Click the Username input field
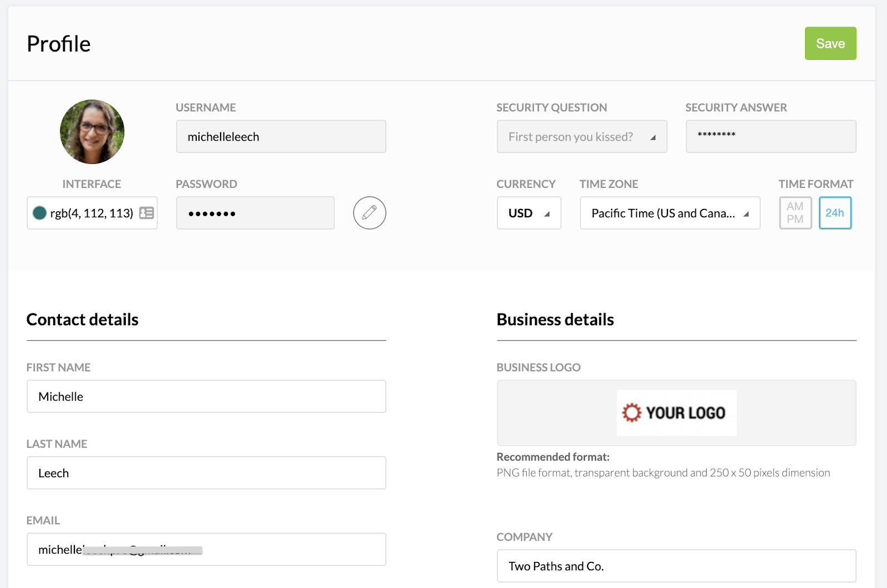 [281, 137]
